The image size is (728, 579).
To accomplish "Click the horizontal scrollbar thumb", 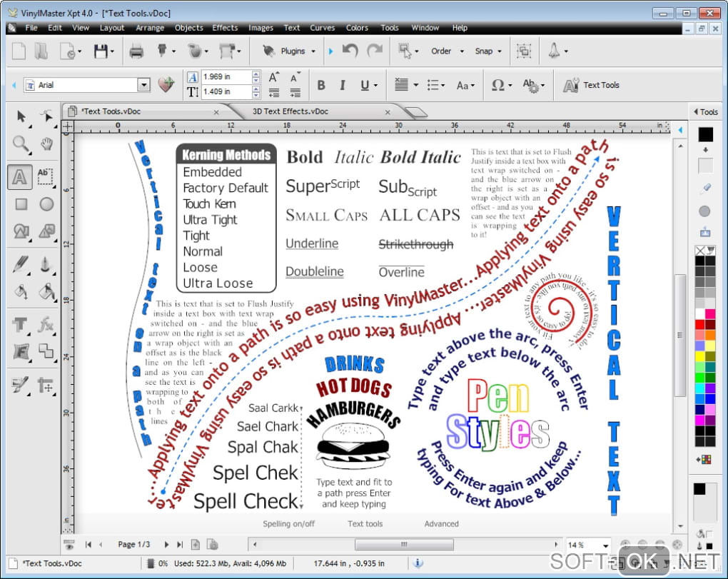I will coord(404,544).
